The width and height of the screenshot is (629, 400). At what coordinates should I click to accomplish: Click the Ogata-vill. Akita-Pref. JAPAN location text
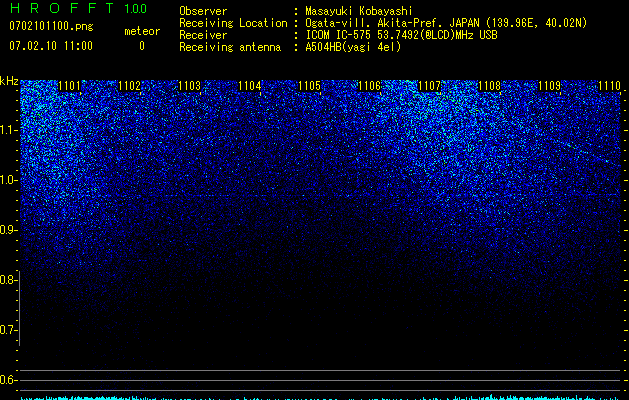pyautogui.click(x=446, y=23)
